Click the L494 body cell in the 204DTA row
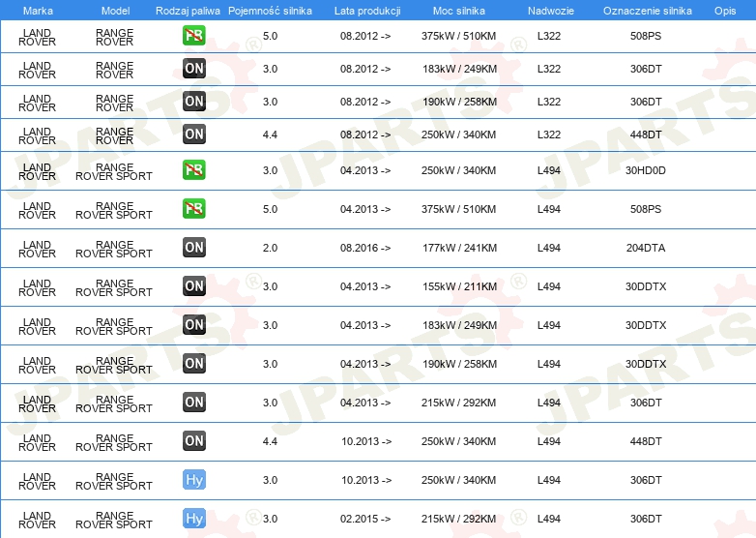The image size is (756, 538). (x=549, y=248)
